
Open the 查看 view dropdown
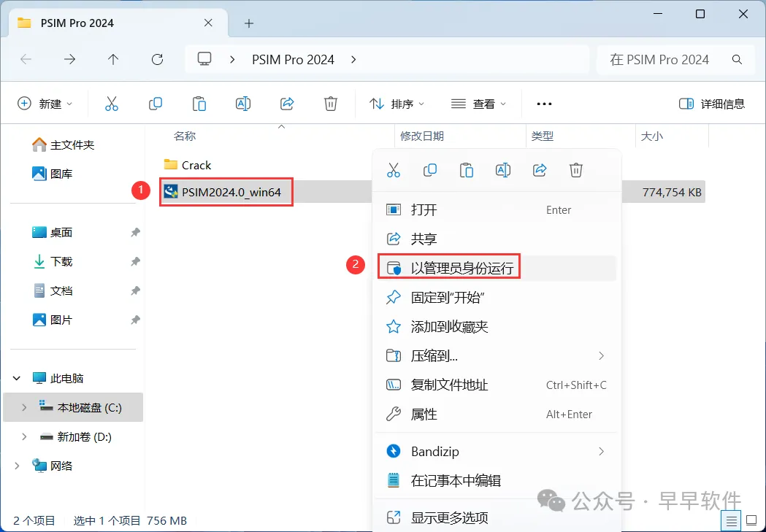pyautogui.click(x=478, y=104)
